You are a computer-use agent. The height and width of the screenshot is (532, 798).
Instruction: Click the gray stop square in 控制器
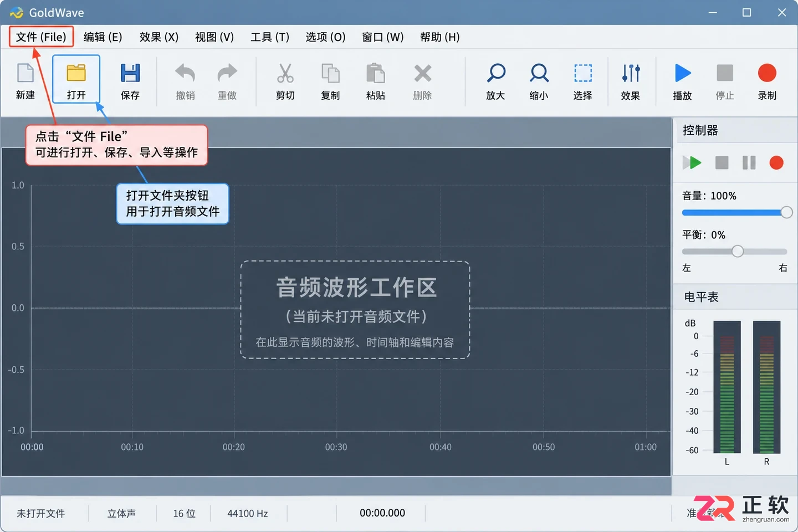click(x=722, y=162)
